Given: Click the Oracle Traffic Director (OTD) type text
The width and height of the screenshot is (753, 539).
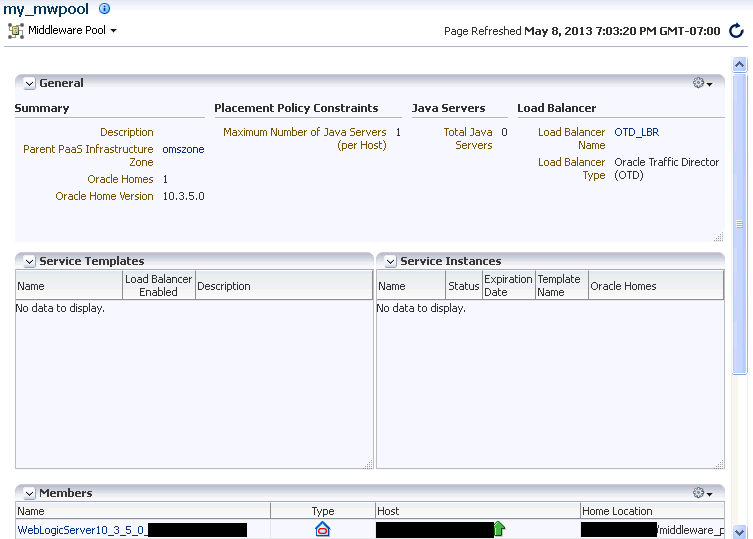Looking at the screenshot, I should (x=667, y=169).
